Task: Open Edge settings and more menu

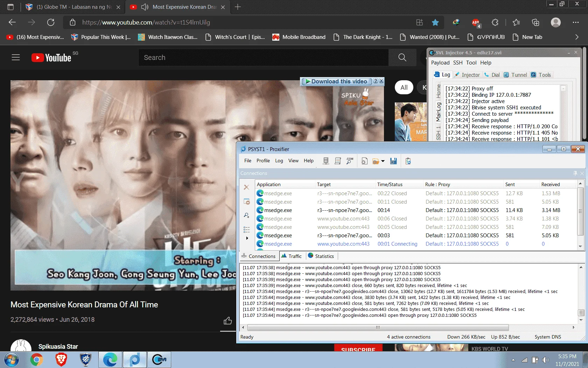Action: point(576,22)
